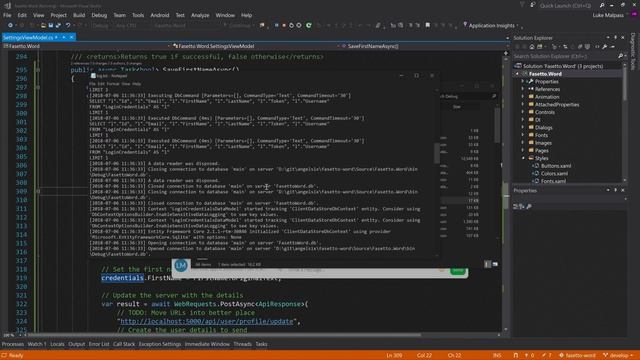Toggle auto-hide pin on Solution Explorer

(615, 38)
